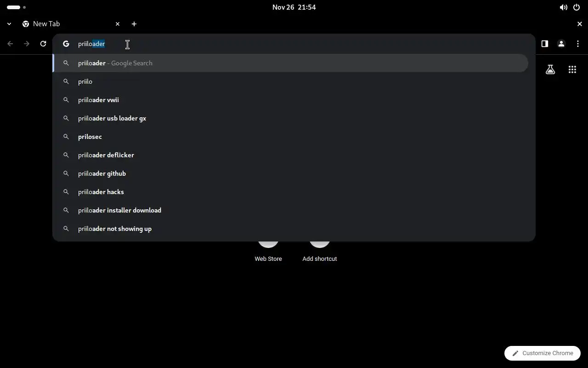Select 'priiloader installer download' suggestion
Viewport: 588px width, 368px height.
tap(290, 210)
